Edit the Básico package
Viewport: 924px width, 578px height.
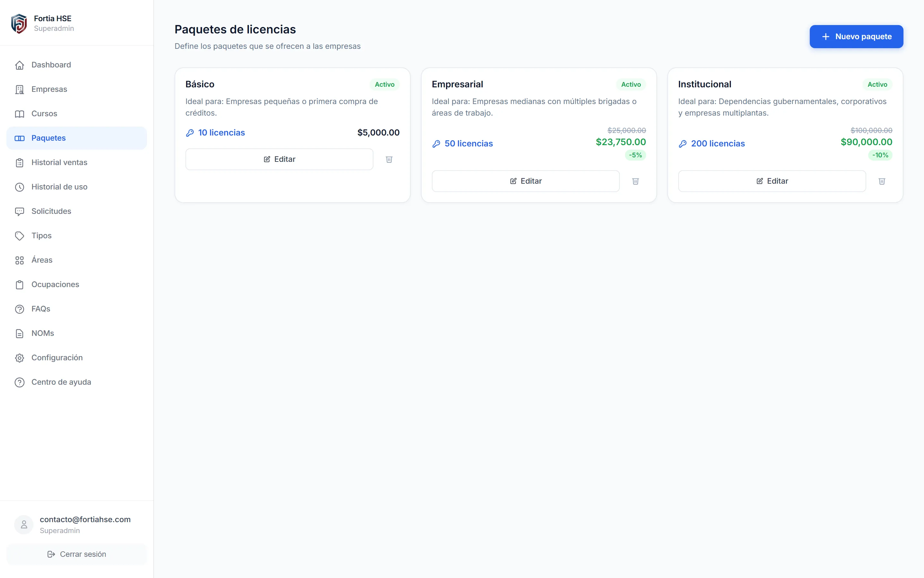pyautogui.click(x=279, y=159)
